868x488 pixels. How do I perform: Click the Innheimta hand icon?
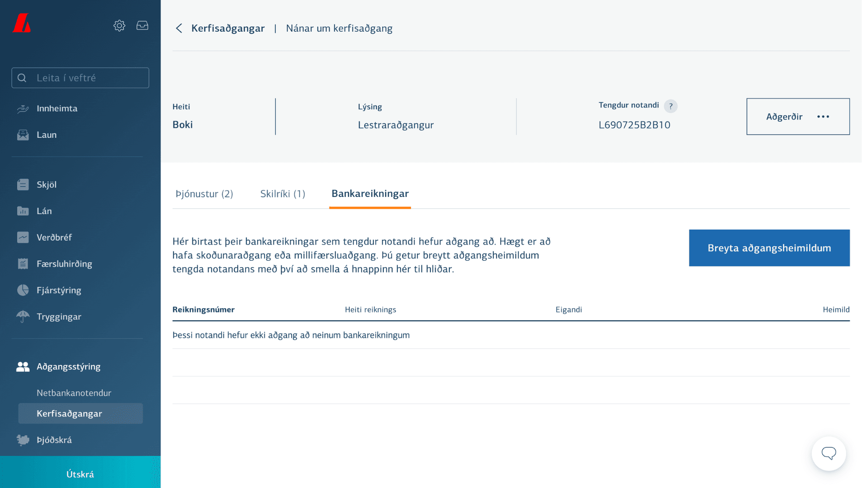(x=23, y=109)
